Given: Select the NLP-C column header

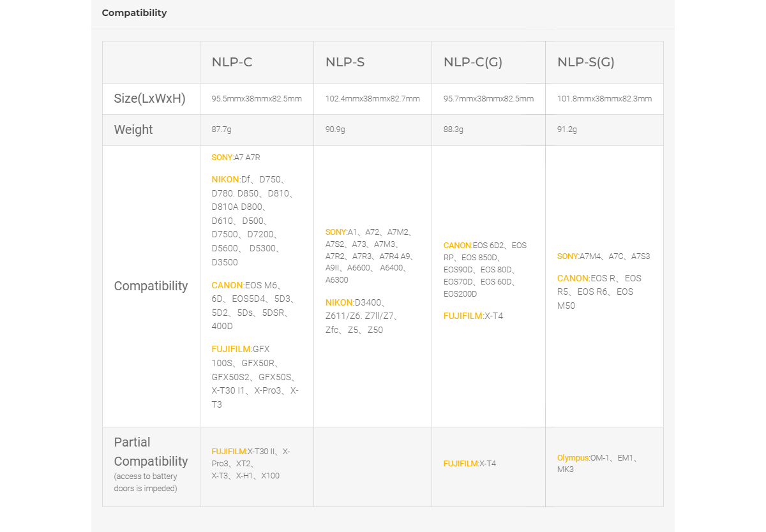Looking at the screenshot, I should point(232,62).
